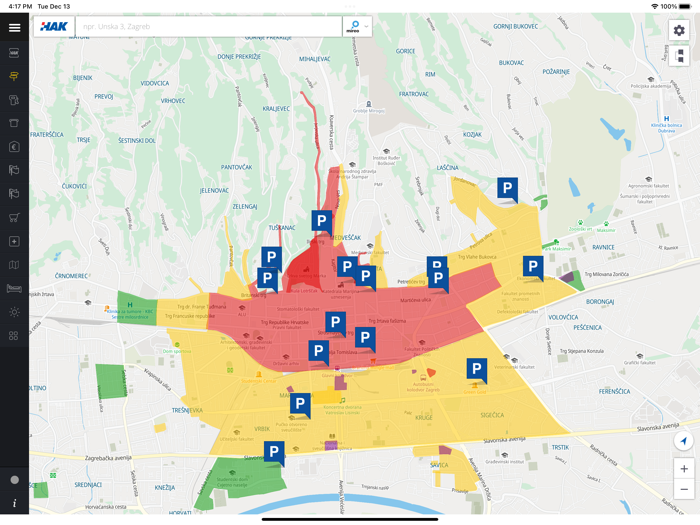Image resolution: width=700 pixels, height=525 pixels.
Task: Click the HAK logo
Action: tap(54, 27)
